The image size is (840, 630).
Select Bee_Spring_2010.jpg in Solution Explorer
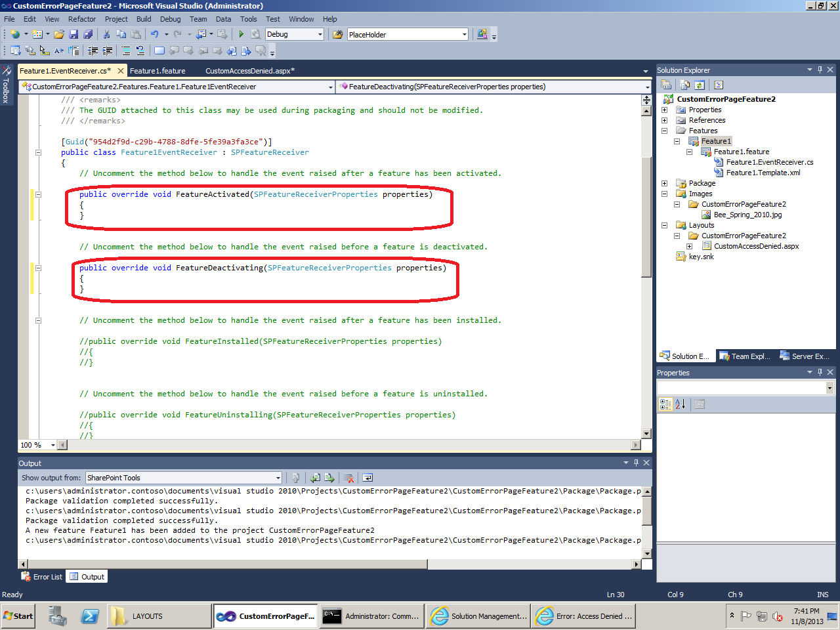(747, 215)
